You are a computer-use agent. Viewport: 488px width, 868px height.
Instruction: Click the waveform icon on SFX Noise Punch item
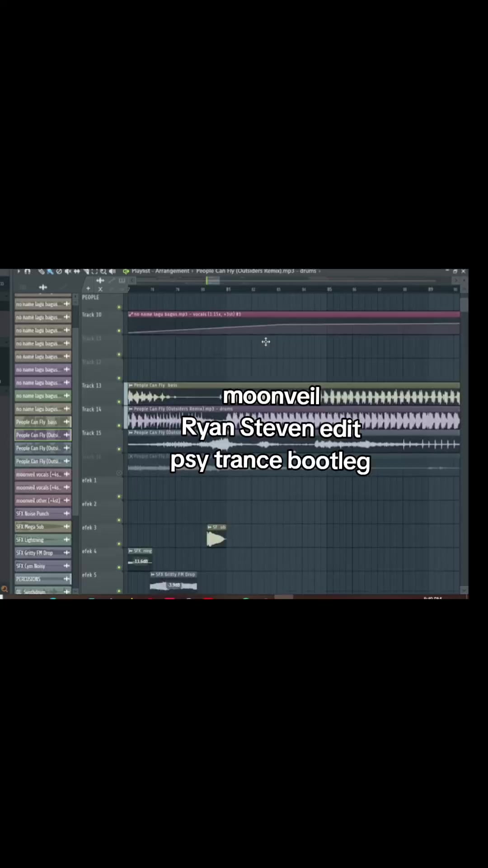coord(67,514)
